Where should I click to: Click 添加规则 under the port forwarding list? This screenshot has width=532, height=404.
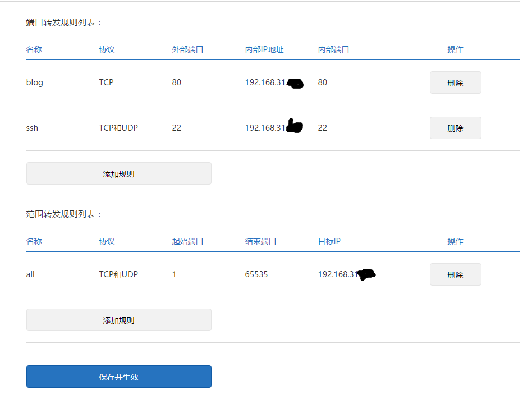pos(118,174)
